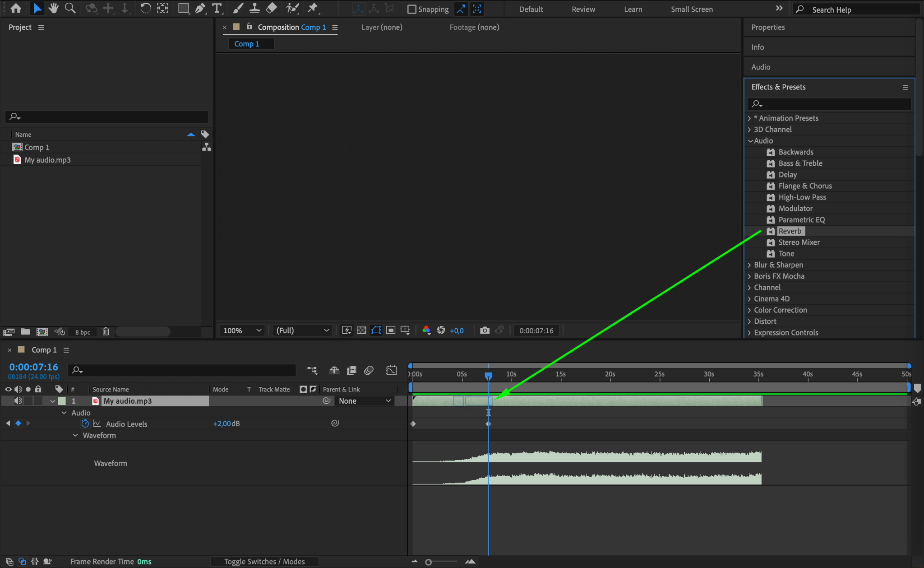Take a snapshot with the camera icon
924x568 pixels.
pyautogui.click(x=485, y=331)
